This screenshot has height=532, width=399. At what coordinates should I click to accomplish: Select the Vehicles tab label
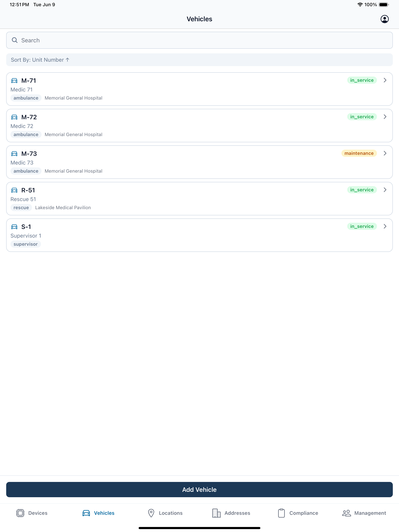point(104,513)
